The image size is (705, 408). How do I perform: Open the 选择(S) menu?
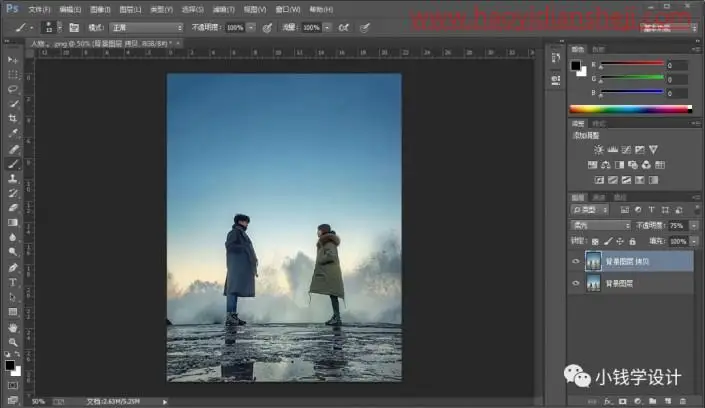click(x=192, y=9)
